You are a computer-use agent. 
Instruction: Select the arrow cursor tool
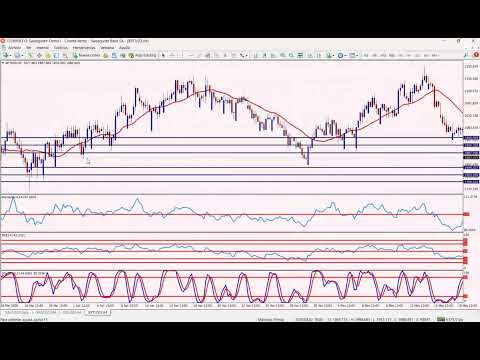click(163, 55)
